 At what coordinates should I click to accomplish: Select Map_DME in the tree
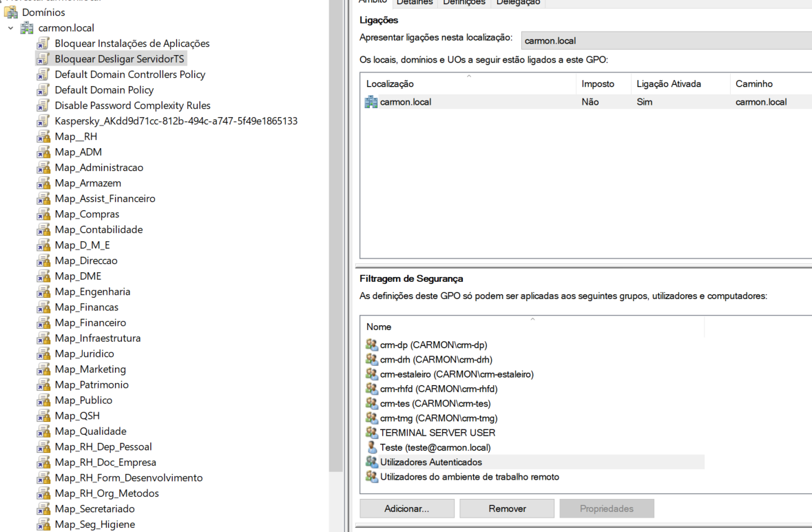[78, 276]
